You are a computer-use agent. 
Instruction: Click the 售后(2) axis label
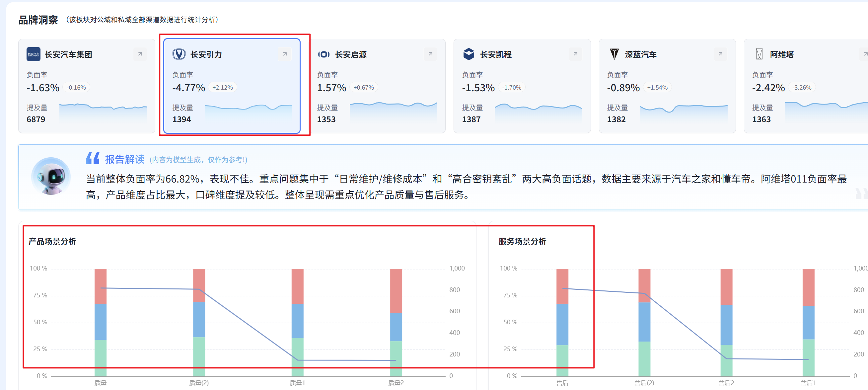tap(644, 383)
